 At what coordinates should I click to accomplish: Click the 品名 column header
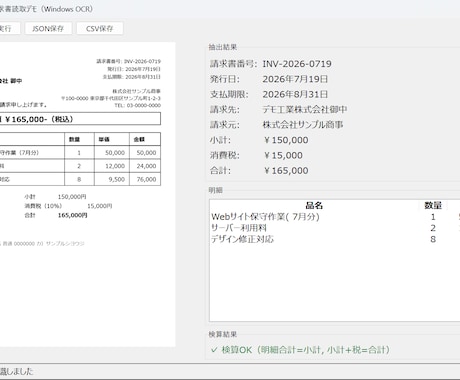tap(314, 205)
